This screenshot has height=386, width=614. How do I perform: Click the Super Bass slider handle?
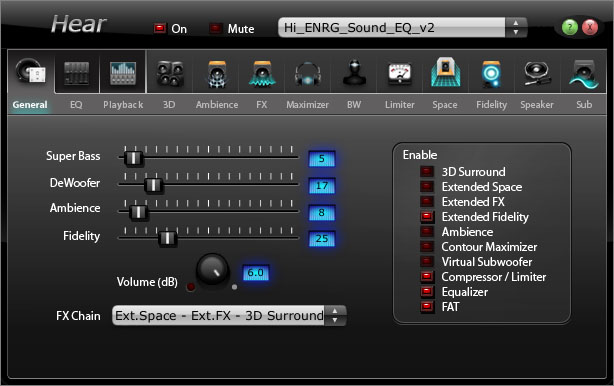pos(134,158)
